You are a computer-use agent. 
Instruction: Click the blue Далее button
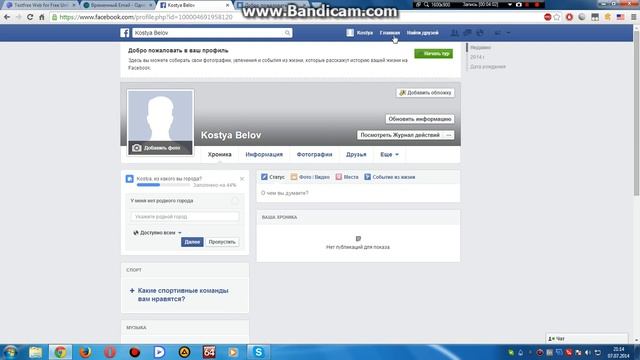pos(192,242)
